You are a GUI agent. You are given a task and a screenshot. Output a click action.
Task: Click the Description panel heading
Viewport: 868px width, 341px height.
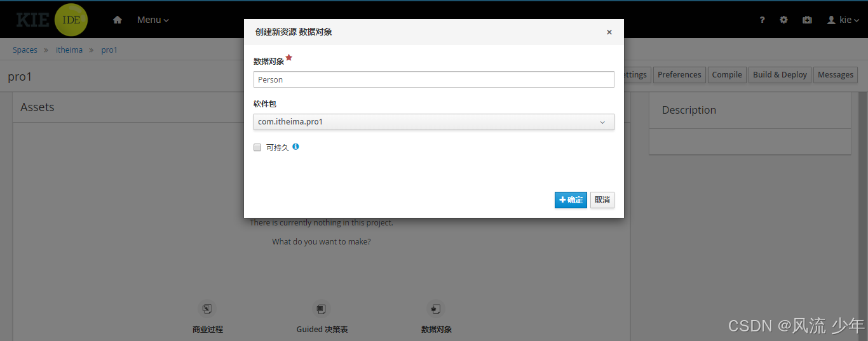689,110
